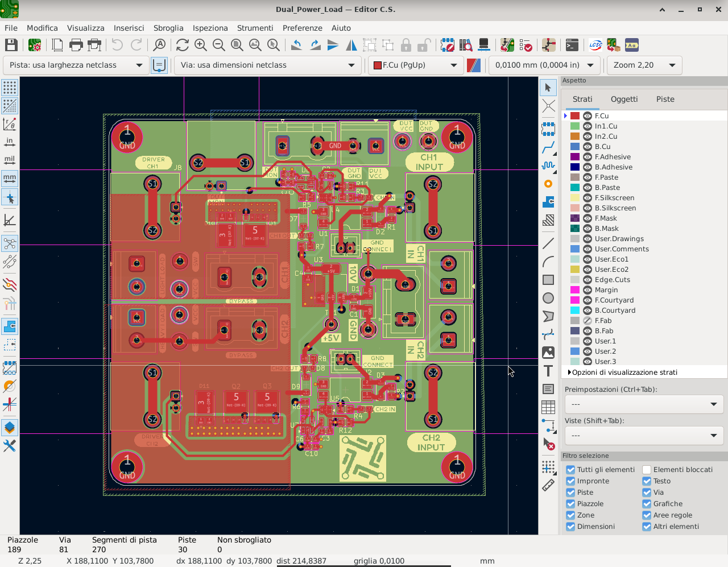
Task: Enable the Elementi bloccati checkbox
Action: point(647,470)
